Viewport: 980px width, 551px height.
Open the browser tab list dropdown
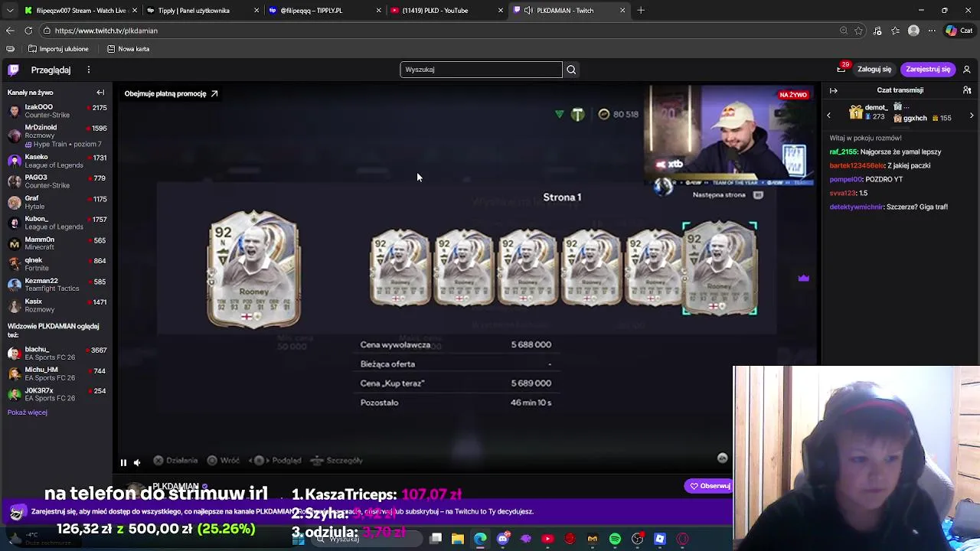[10, 11]
